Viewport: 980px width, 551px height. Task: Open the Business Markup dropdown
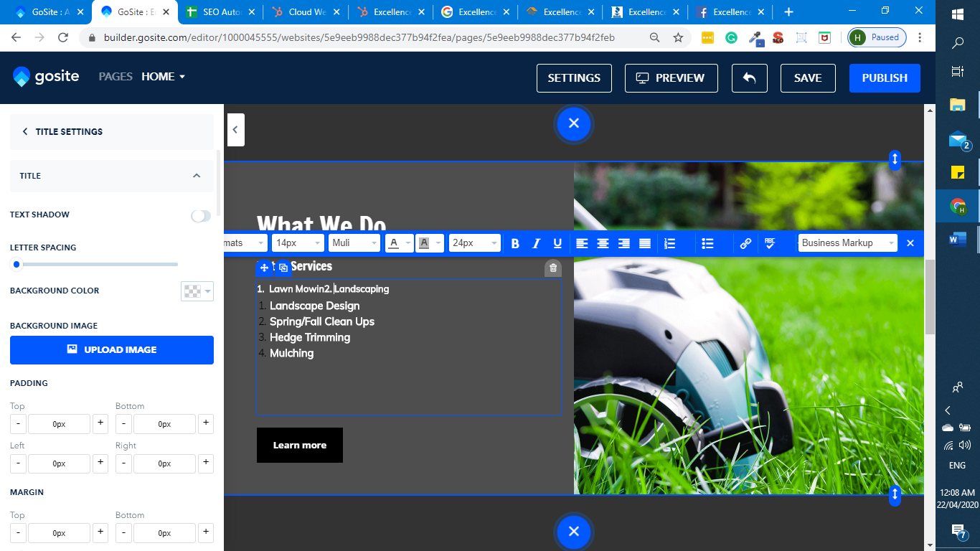point(847,243)
